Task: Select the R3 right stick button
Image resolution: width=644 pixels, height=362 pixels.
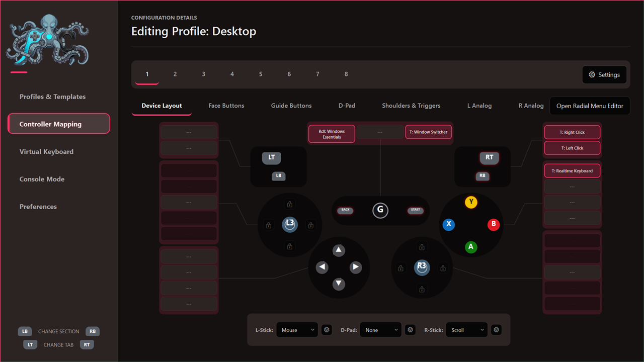Action: click(x=422, y=267)
